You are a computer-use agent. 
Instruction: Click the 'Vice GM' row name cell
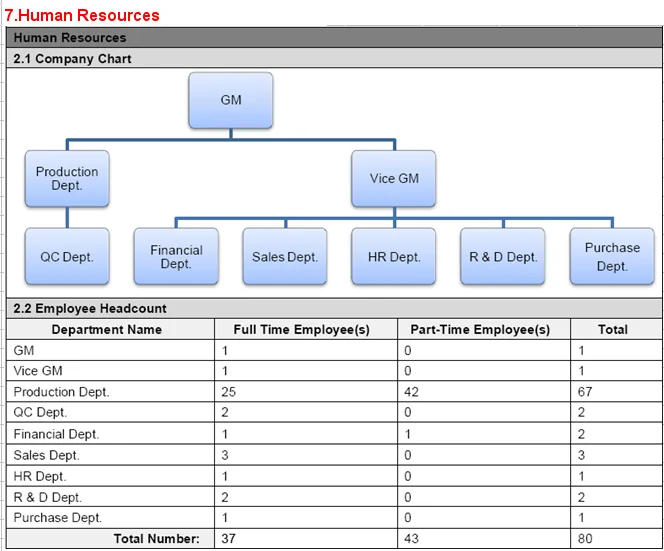(111, 371)
